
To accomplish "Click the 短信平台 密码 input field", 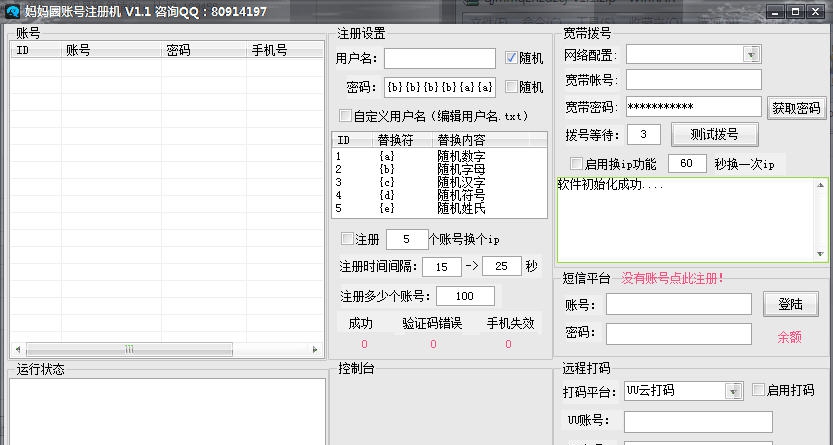I will coord(679,333).
